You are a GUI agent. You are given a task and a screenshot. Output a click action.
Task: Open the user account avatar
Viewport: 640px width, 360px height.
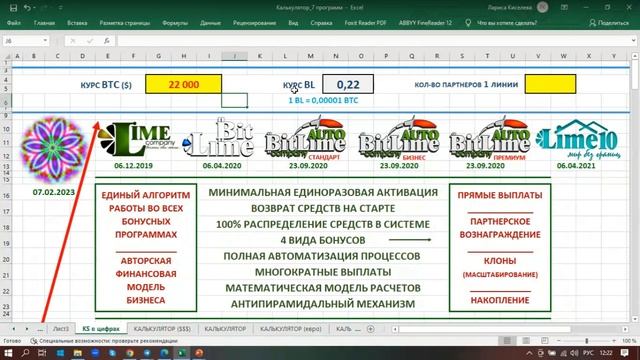(x=542, y=7)
